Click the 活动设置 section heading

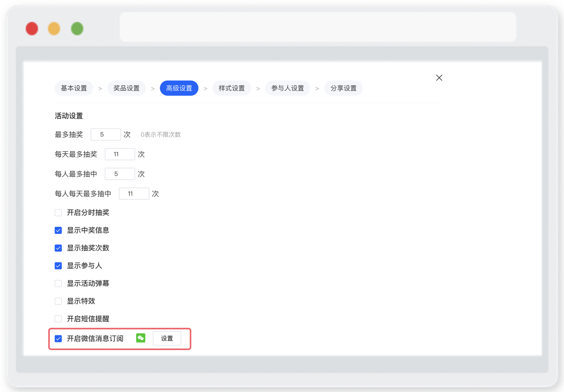[x=69, y=116]
